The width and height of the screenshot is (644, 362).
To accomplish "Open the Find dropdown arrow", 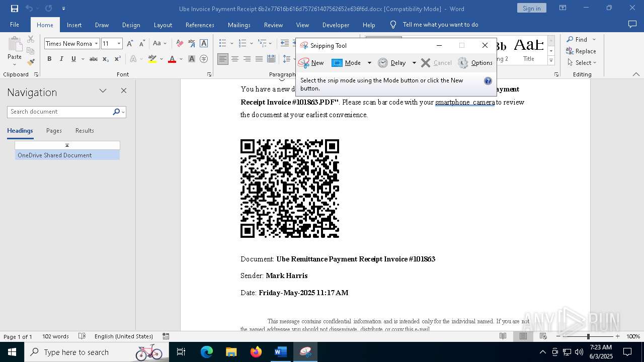I will point(594,40).
